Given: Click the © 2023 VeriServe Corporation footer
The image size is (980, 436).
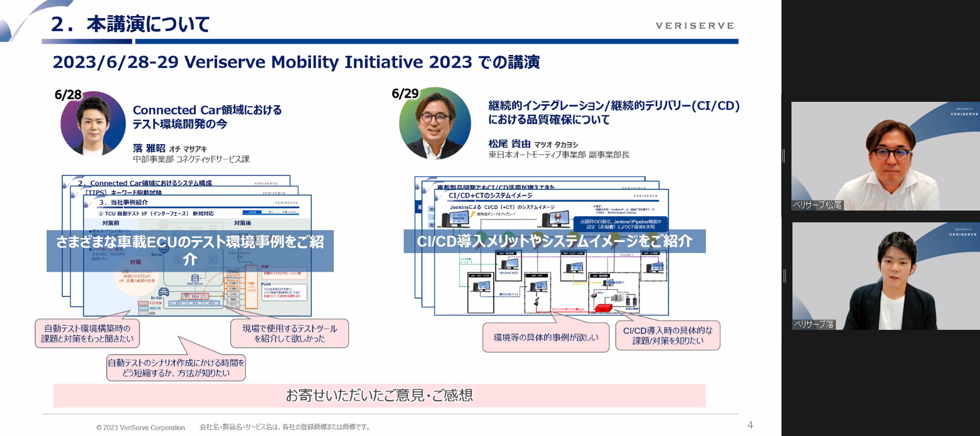Looking at the screenshot, I should point(140,427).
